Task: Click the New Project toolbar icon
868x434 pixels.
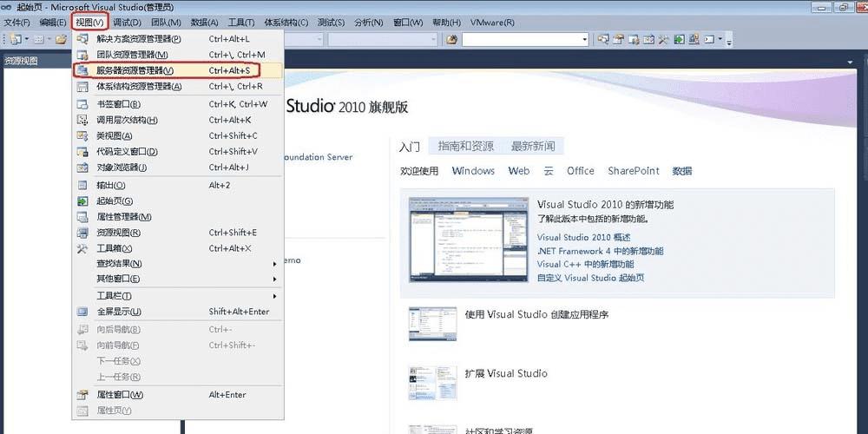Action: click(15, 39)
